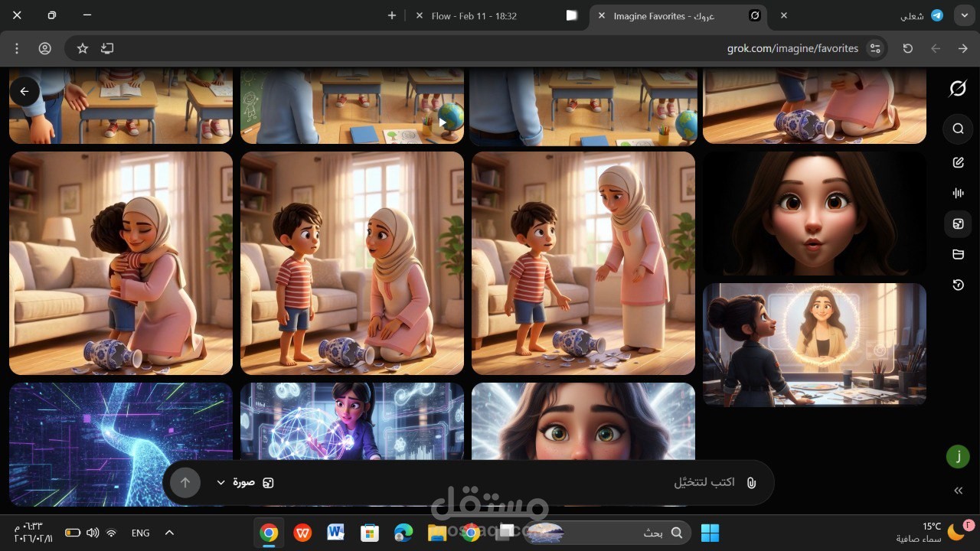Viewport: 980px width, 551px height.
Task: Open thumbnail of mother hugging boy
Action: [x=121, y=263]
